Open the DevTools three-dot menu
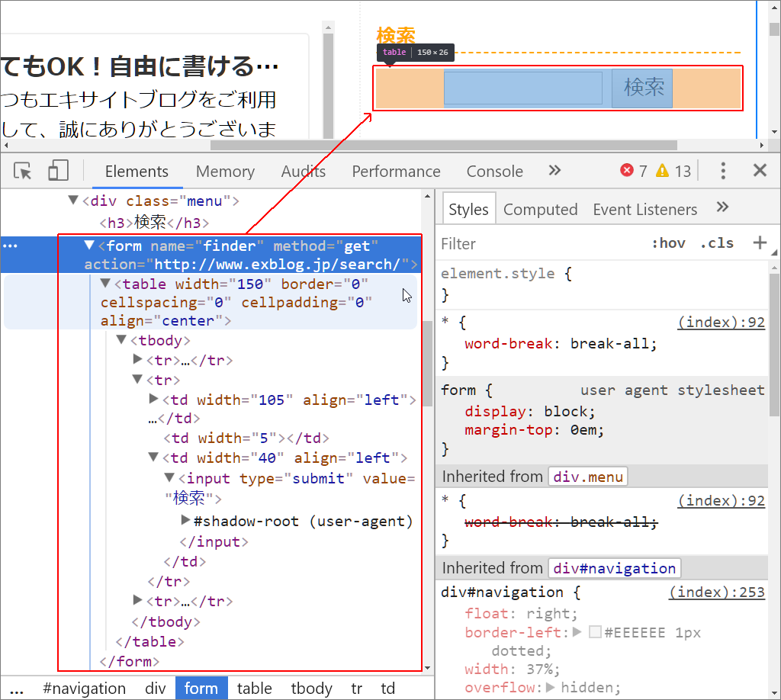The width and height of the screenshot is (781, 700). pos(723,171)
